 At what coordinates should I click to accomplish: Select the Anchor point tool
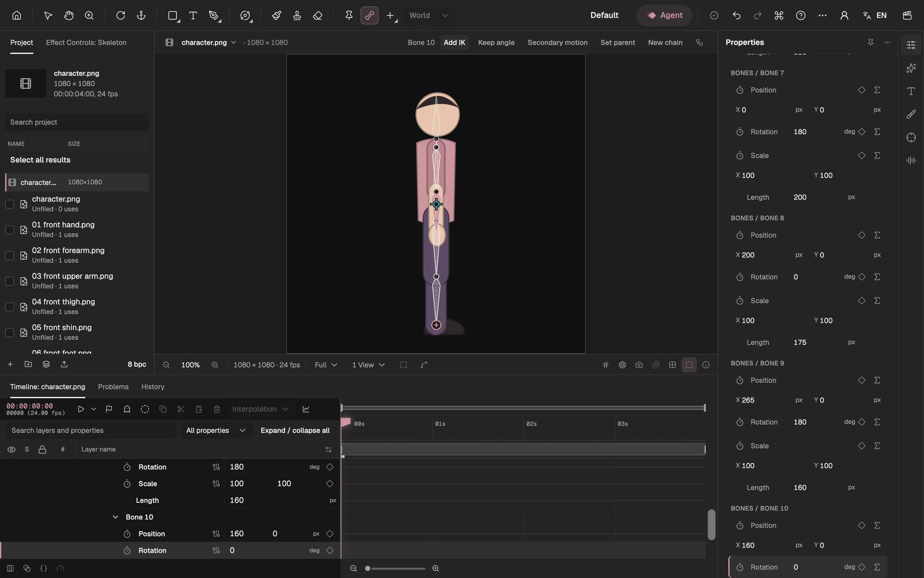[x=141, y=15]
